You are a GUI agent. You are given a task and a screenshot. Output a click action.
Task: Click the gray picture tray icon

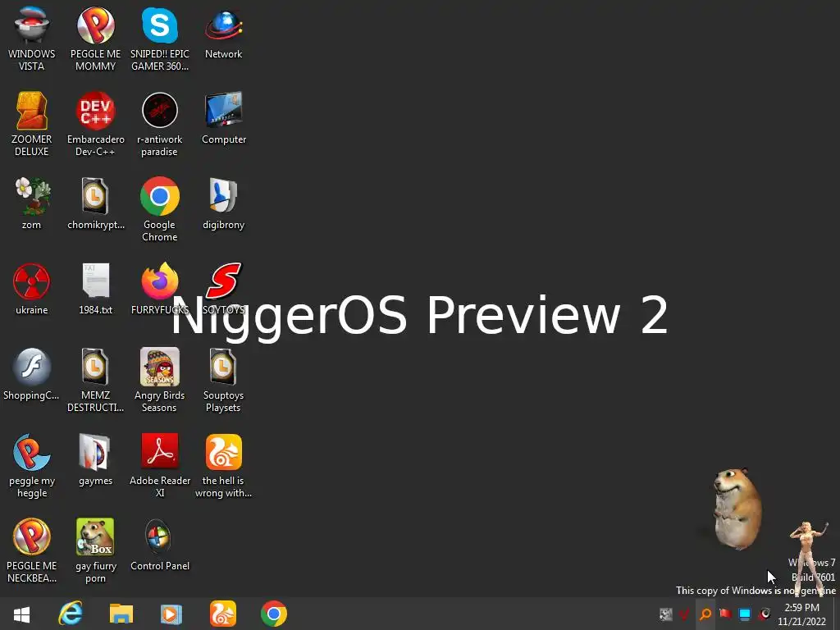[666, 614]
